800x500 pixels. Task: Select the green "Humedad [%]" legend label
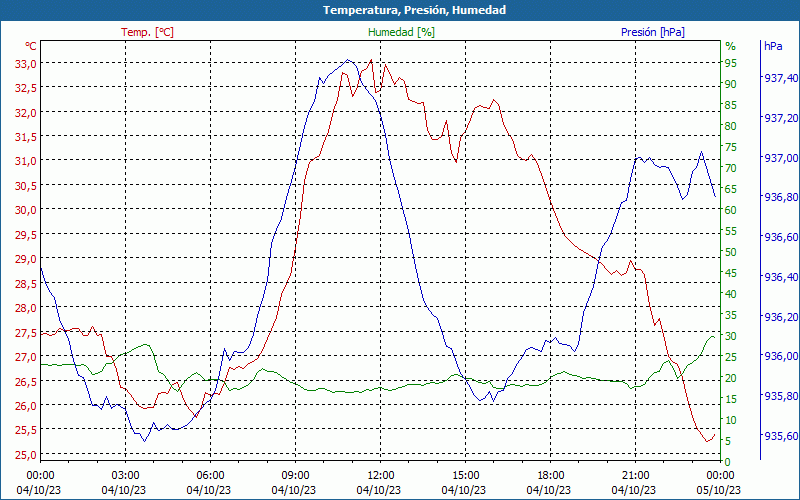pyautogui.click(x=401, y=32)
